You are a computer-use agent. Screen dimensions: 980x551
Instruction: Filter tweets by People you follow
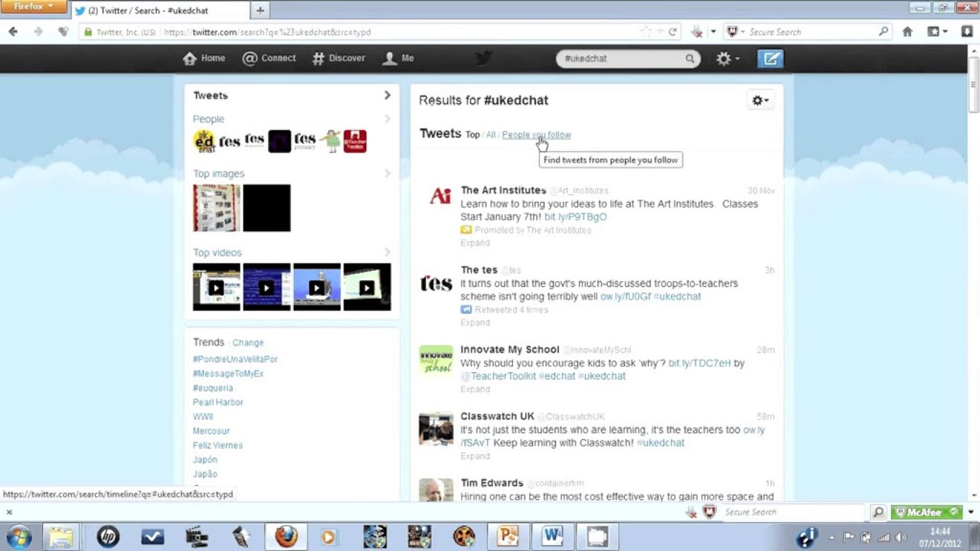[x=536, y=135]
